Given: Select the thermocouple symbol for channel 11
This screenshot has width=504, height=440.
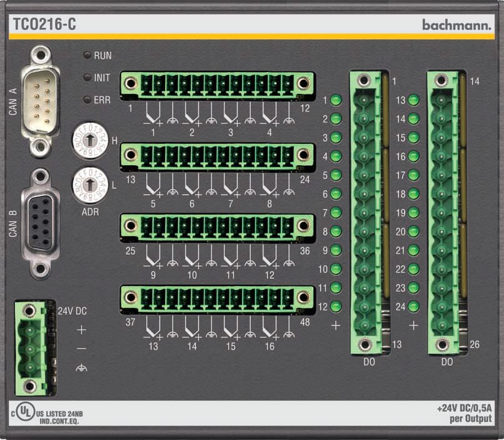Looking at the screenshot, I should tap(231, 257).
